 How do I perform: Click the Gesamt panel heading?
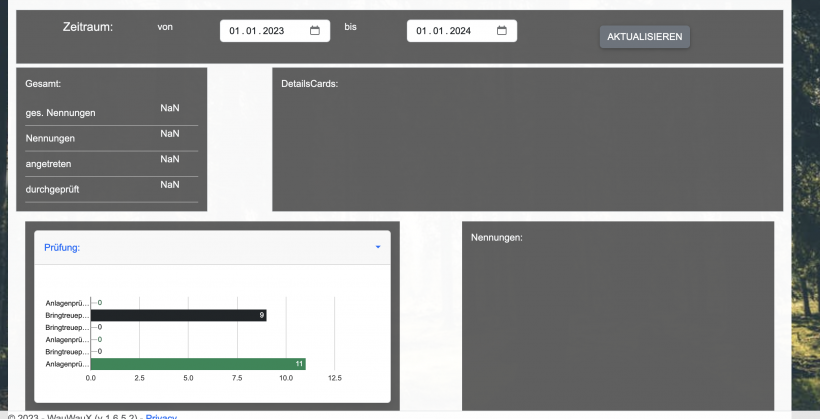(x=44, y=83)
